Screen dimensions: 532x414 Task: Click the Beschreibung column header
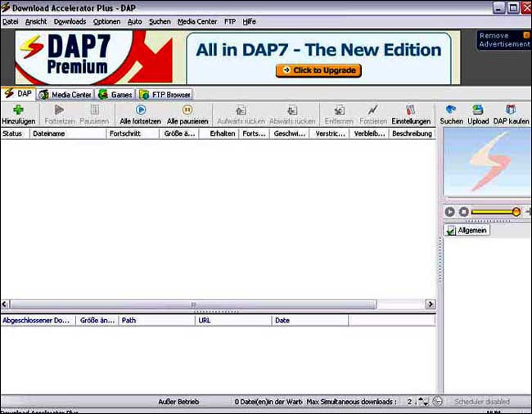[x=413, y=133]
